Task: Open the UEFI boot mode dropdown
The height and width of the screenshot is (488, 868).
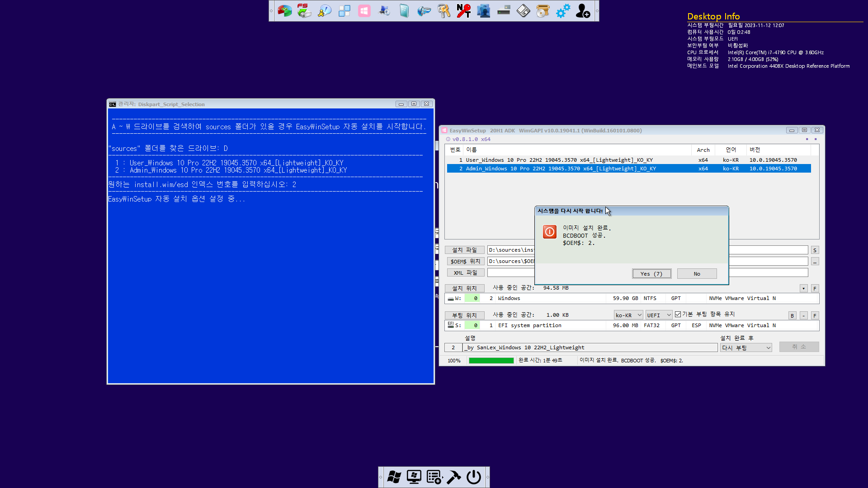Action: pyautogui.click(x=659, y=315)
